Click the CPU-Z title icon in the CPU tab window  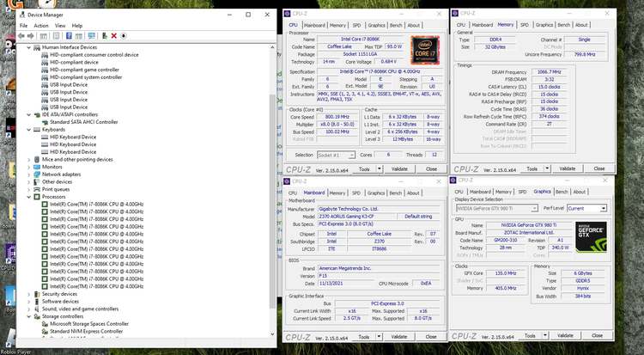tap(287, 14)
